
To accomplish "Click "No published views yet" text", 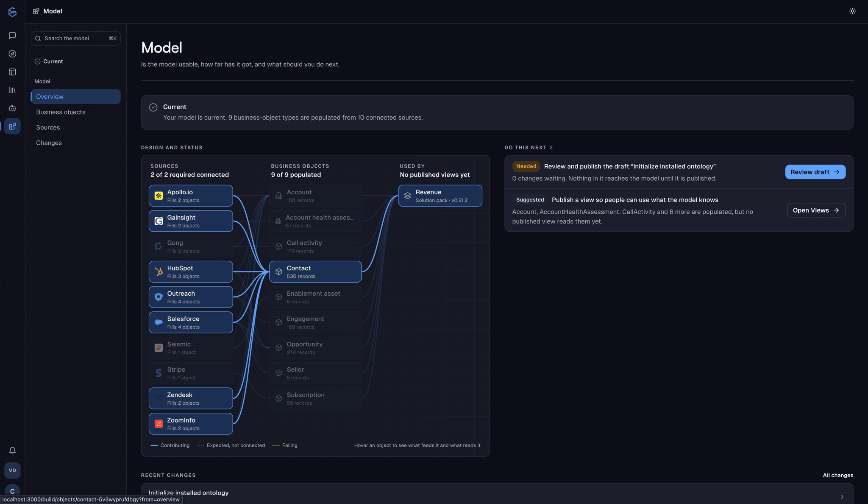I will click(434, 175).
